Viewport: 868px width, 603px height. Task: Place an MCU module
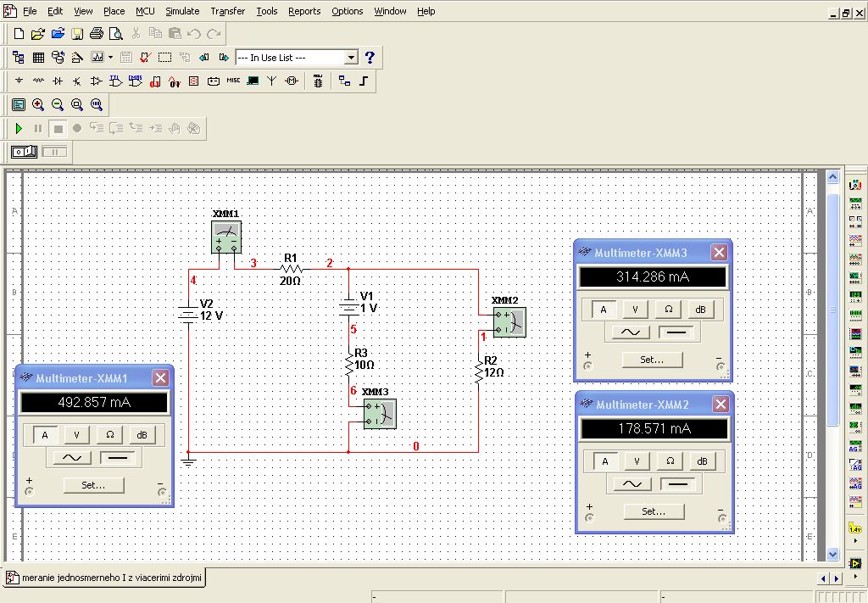tap(318, 81)
